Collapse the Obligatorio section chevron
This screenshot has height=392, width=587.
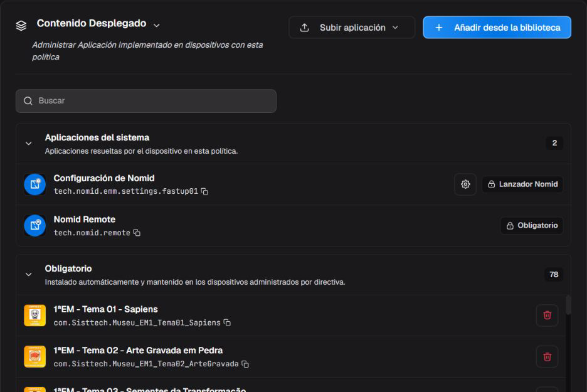(28, 275)
